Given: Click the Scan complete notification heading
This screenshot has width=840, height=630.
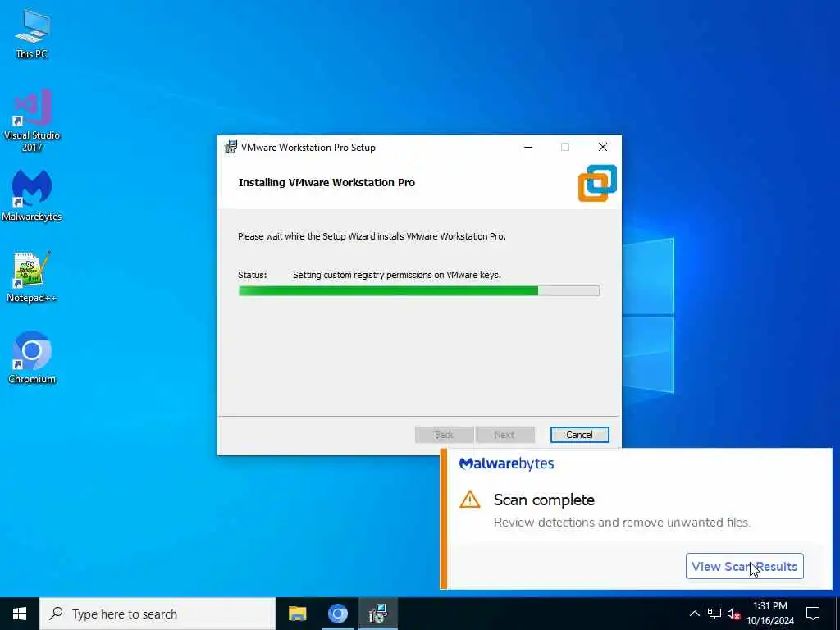Looking at the screenshot, I should click(x=544, y=500).
